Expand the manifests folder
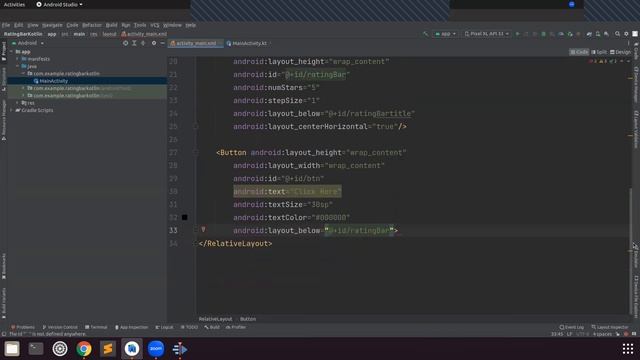 tap(18, 59)
